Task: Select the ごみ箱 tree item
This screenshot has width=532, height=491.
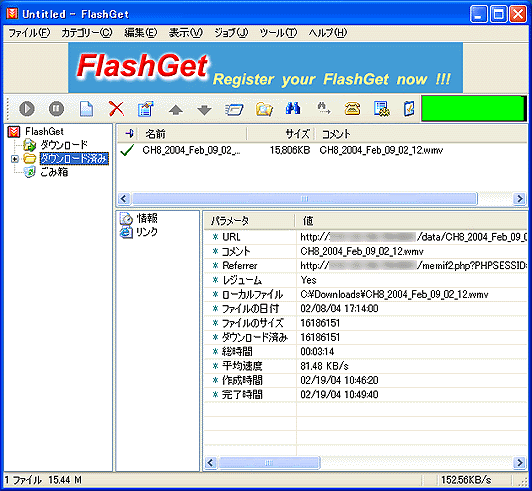Action: coord(54,172)
